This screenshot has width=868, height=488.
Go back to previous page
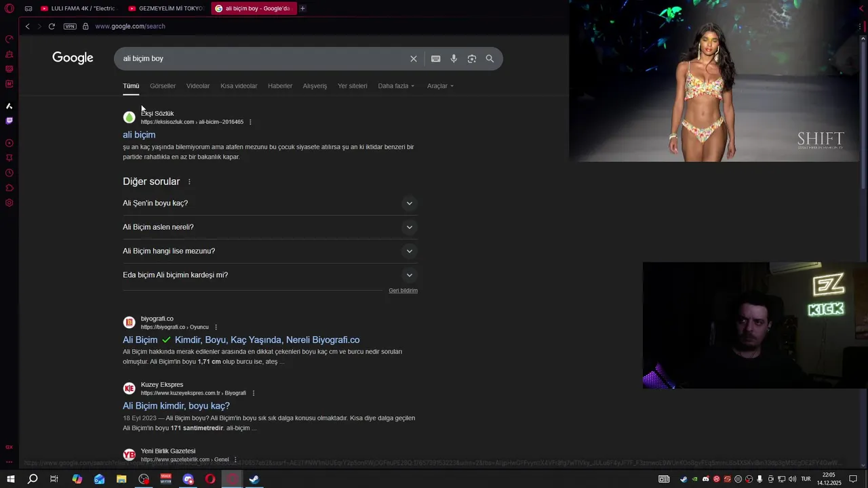(x=27, y=26)
